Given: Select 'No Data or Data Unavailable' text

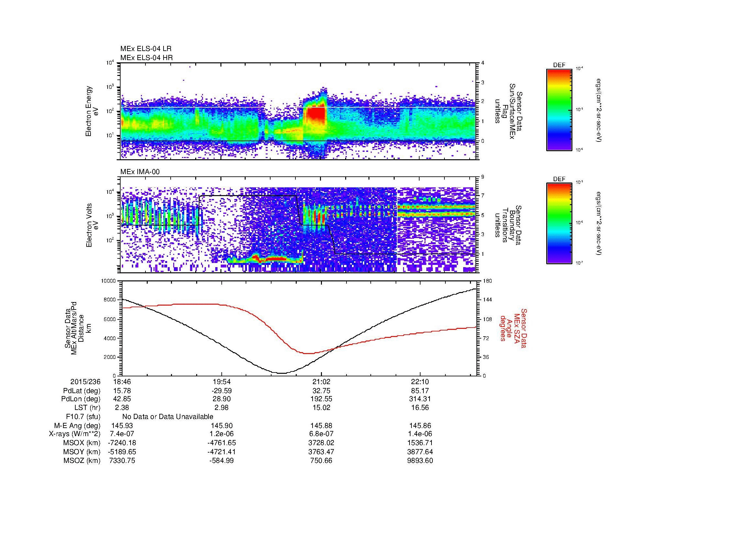Looking at the screenshot, I should [168, 417].
